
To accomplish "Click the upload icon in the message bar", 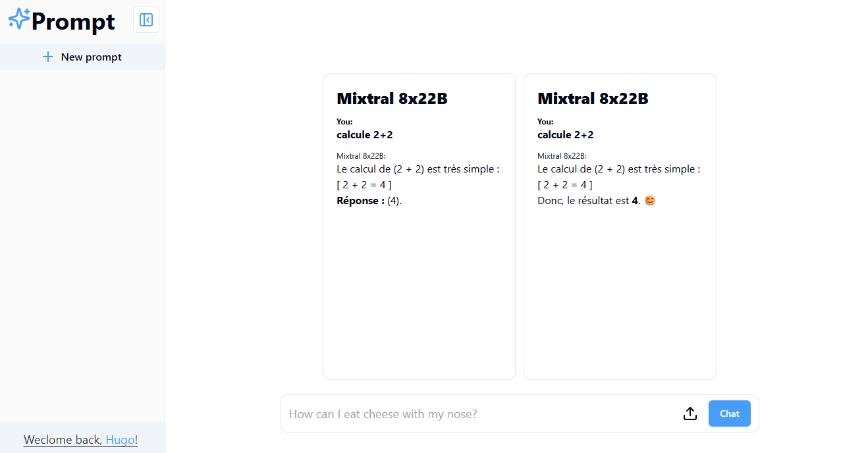I will coord(690,413).
